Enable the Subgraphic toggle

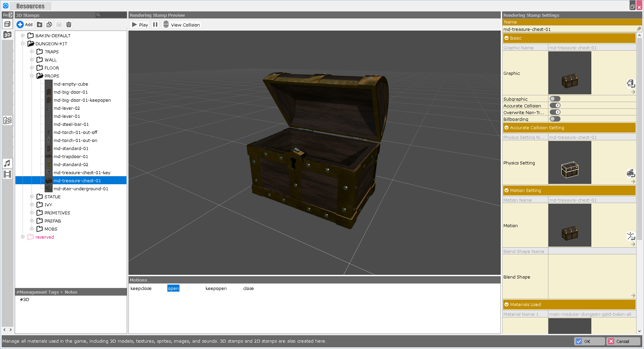555,98
